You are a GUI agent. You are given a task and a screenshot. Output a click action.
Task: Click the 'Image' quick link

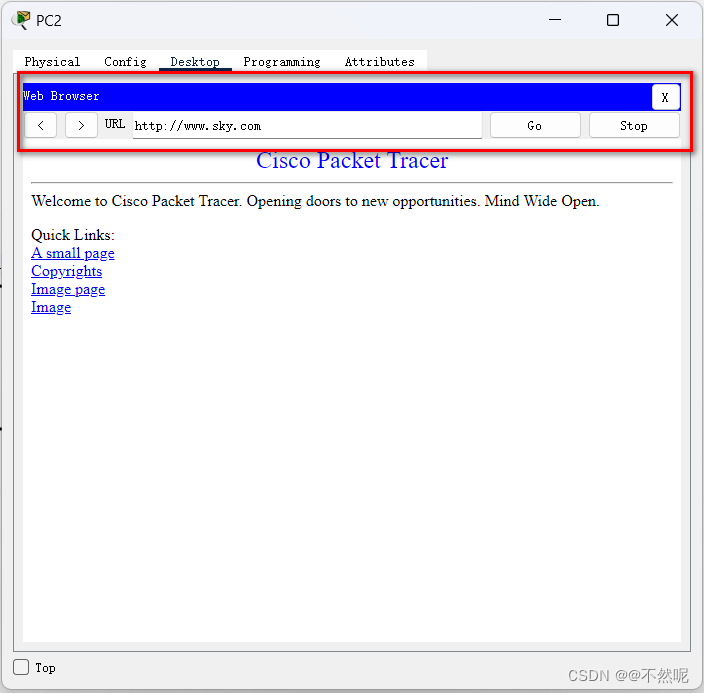pyautogui.click(x=51, y=307)
